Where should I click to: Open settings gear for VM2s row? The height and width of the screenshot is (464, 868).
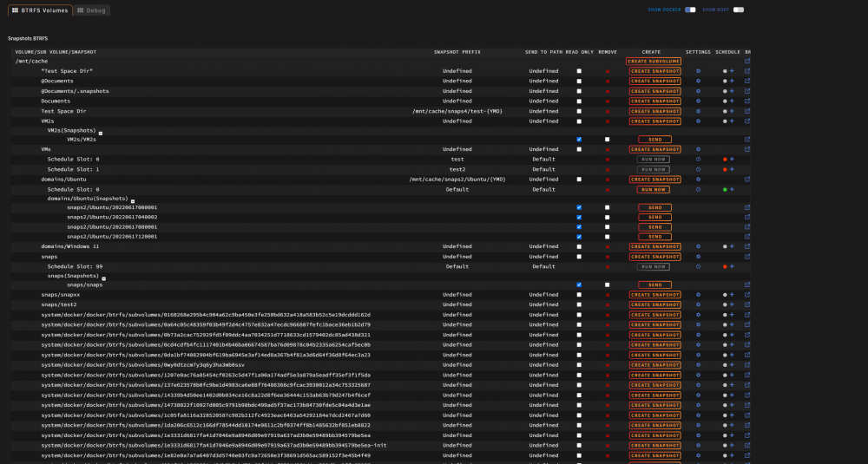698,121
